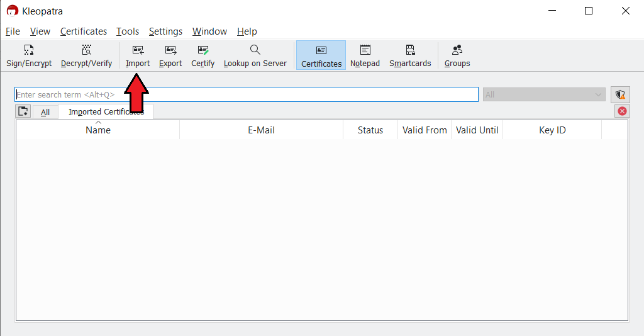The image size is (644, 336).
Task: Open the View menu
Action: pos(40,31)
